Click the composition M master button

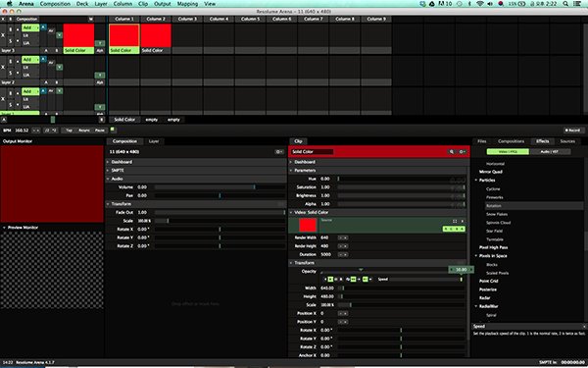91,19
